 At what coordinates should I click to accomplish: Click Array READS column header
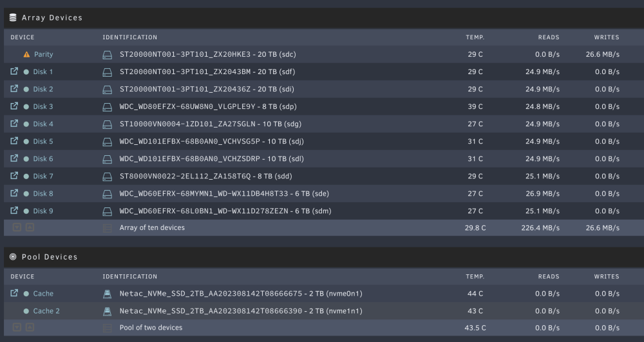point(549,37)
